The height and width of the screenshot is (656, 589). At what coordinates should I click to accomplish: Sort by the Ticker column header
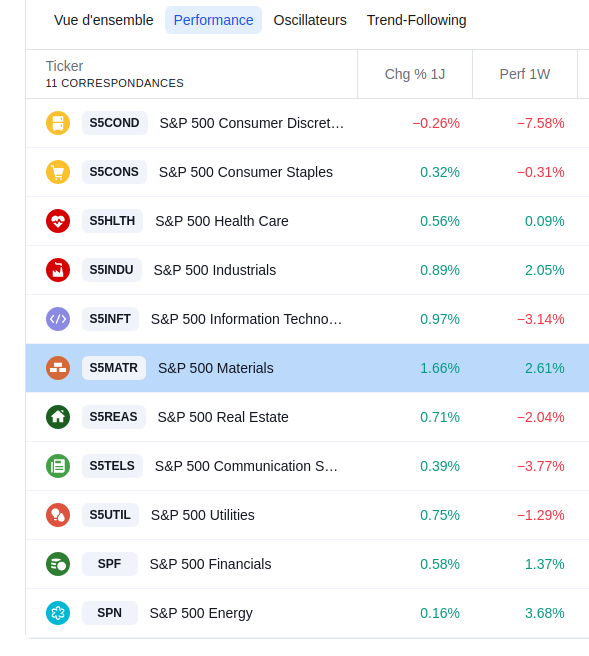point(64,66)
